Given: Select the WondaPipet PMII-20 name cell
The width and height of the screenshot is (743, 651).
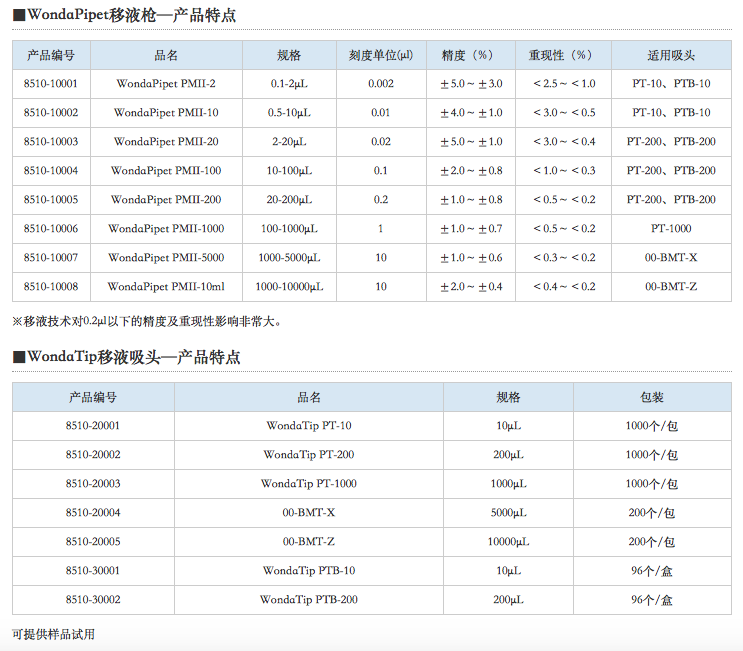Looking at the screenshot, I should (x=166, y=142).
